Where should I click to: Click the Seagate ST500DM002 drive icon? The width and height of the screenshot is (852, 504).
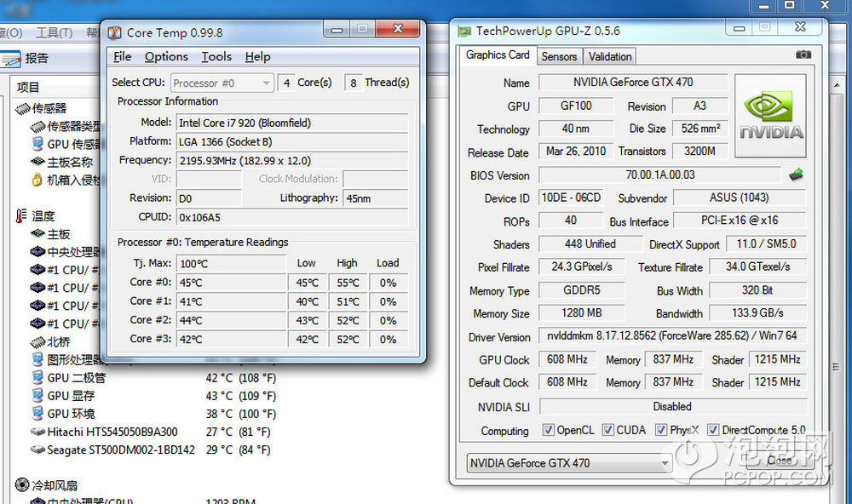point(37,450)
